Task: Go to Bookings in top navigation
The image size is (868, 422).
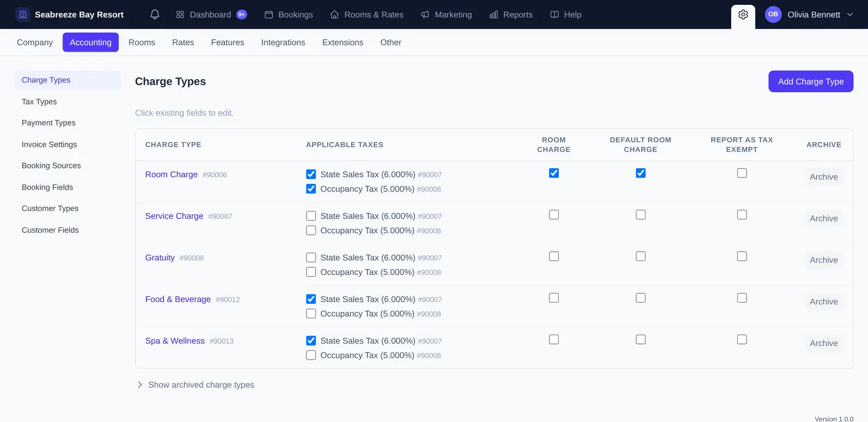Action: click(289, 15)
